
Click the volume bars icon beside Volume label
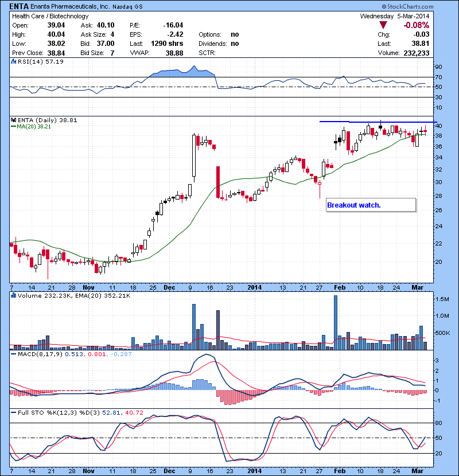[13, 295]
